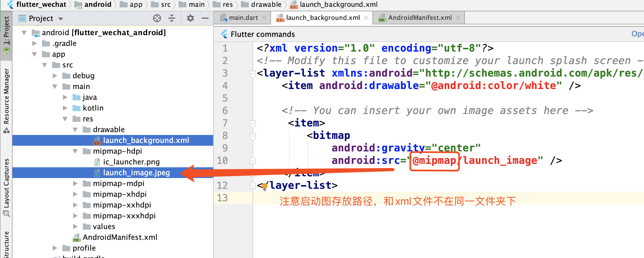
Task: Place cursor in closing layer-list tag
Action: point(297,185)
